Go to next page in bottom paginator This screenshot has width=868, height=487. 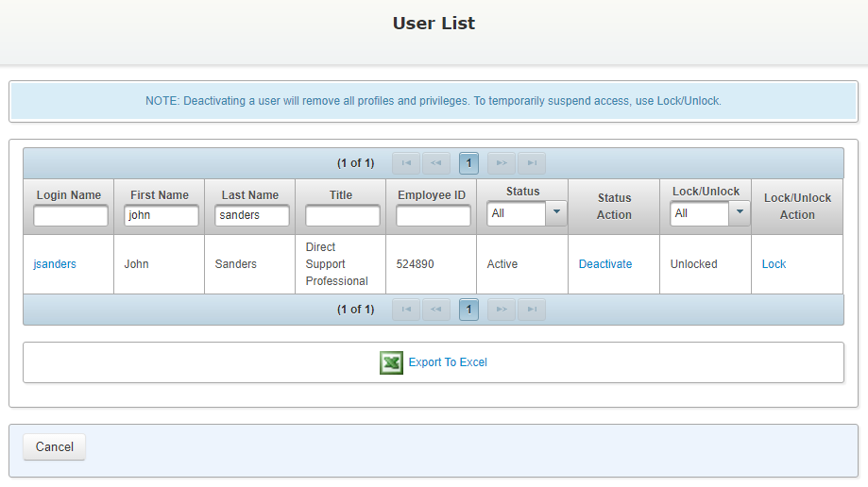pos(502,310)
